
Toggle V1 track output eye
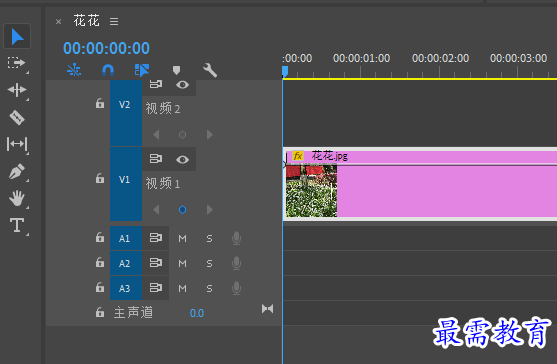tap(182, 159)
